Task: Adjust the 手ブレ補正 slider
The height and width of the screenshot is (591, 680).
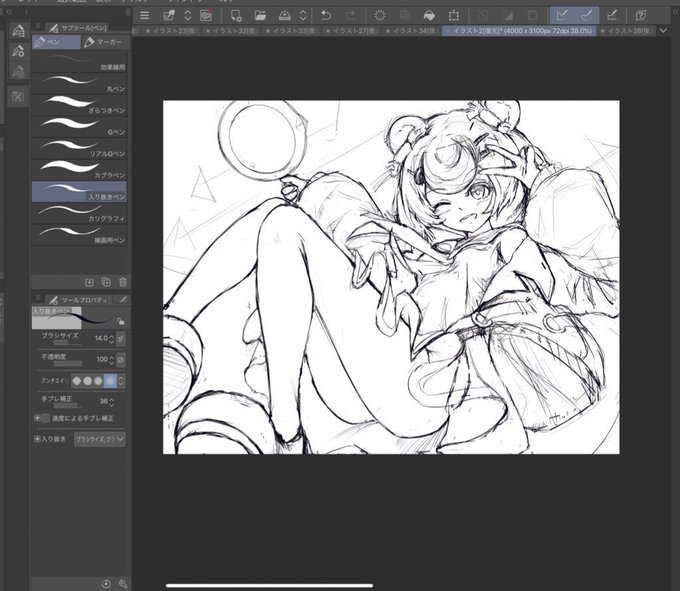Action: pyautogui.click(x=67, y=406)
